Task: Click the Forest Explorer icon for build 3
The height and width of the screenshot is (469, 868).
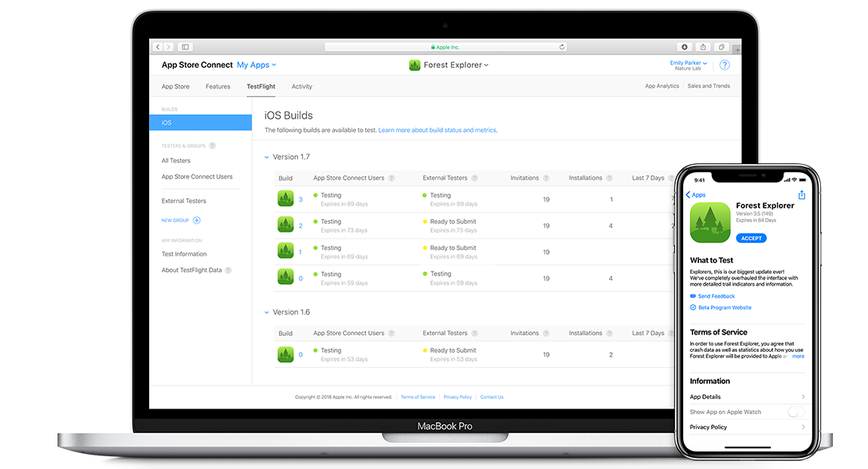Action: coord(285,199)
